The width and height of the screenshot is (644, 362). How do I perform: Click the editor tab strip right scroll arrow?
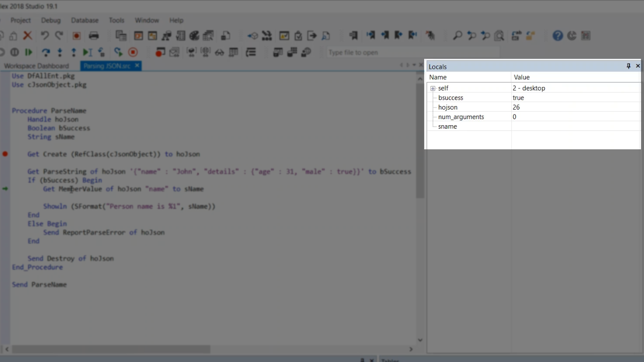click(x=408, y=65)
